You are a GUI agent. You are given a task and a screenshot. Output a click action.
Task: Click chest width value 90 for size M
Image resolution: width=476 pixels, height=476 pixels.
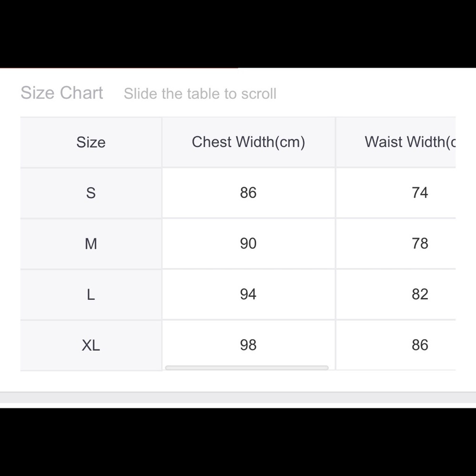tap(248, 244)
